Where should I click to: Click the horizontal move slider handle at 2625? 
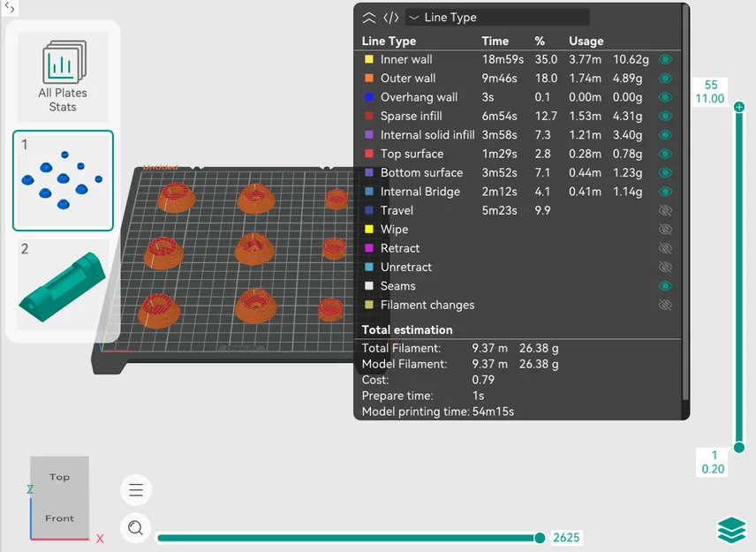click(540, 538)
